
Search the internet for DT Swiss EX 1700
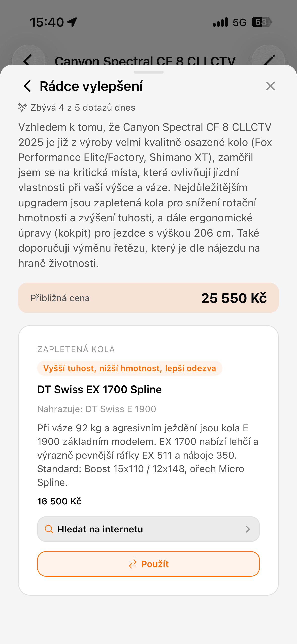click(x=148, y=529)
